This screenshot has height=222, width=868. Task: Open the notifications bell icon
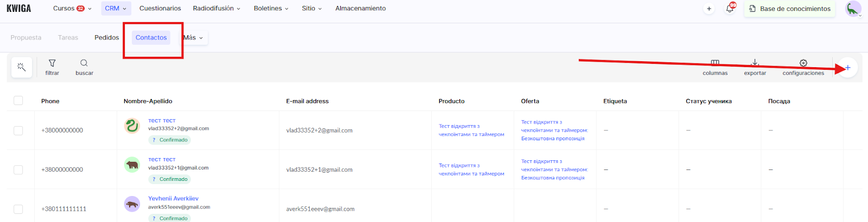click(730, 9)
